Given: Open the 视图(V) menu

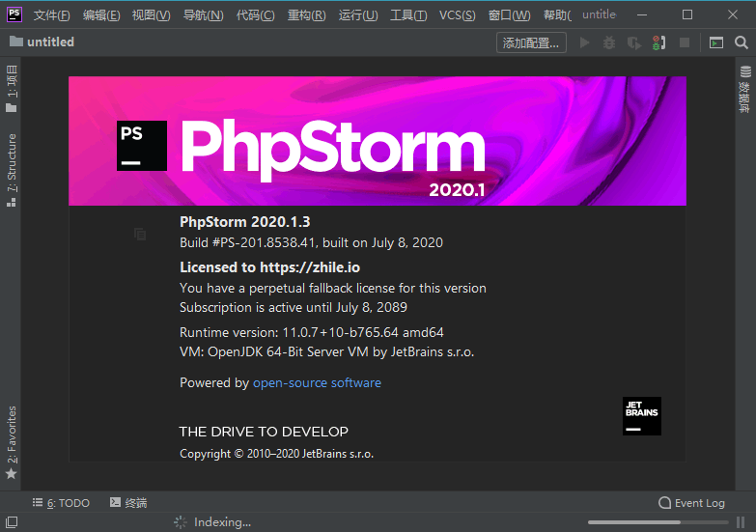Looking at the screenshot, I should 152,15.
